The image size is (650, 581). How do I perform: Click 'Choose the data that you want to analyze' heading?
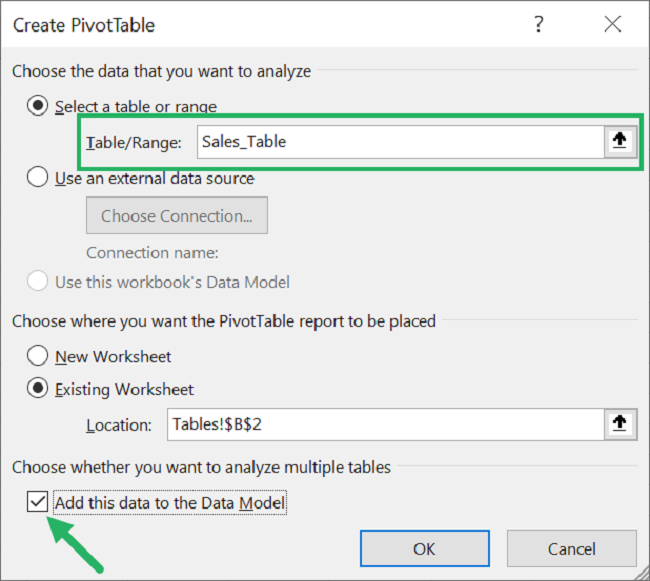[x=161, y=71]
